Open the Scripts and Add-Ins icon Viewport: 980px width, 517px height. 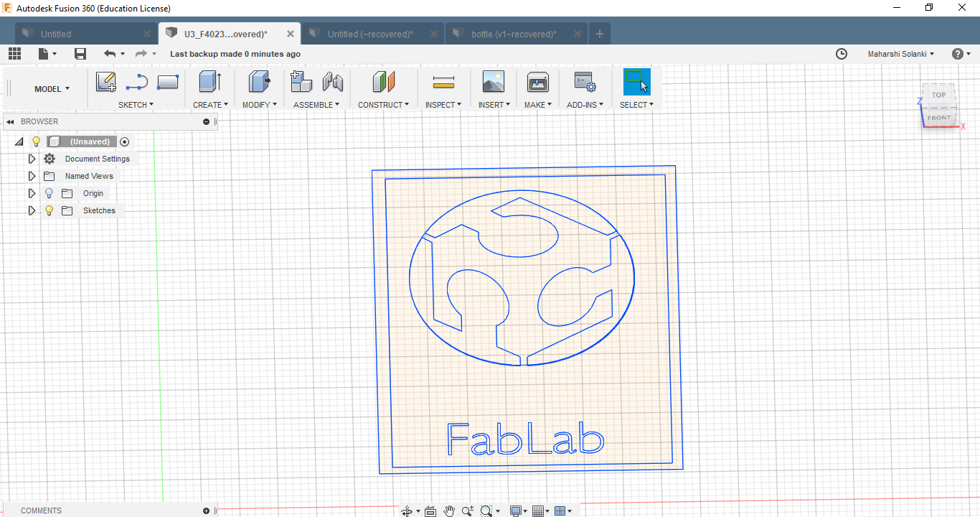[x=585, y=82]
